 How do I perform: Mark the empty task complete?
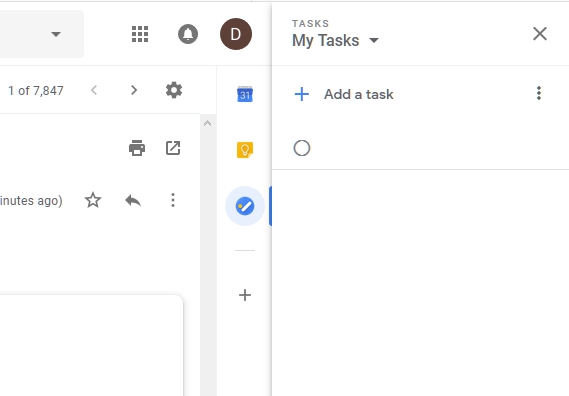[x=302, y=148]
